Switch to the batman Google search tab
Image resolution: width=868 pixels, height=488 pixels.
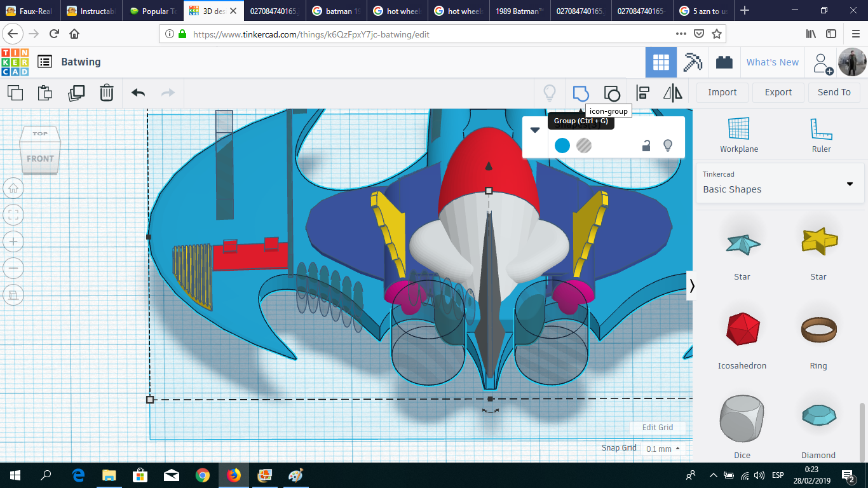(x=337, y=11)
